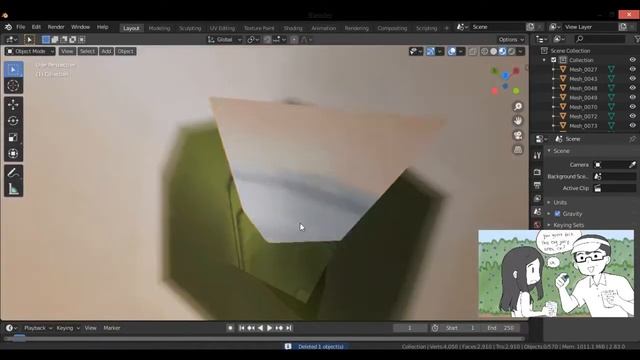640x360 pixels.
Task: Select solid shading mode
Action: [493, 51]
